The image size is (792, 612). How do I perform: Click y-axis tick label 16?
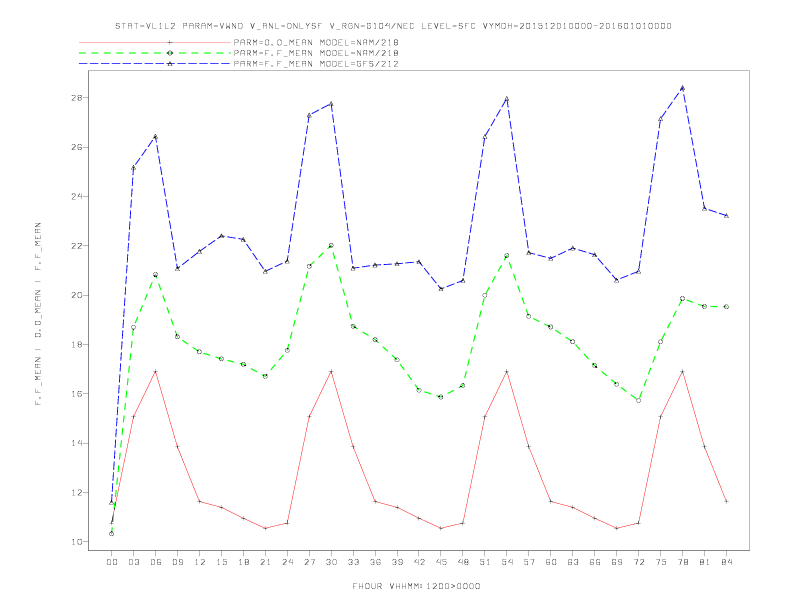click(77, 394)
